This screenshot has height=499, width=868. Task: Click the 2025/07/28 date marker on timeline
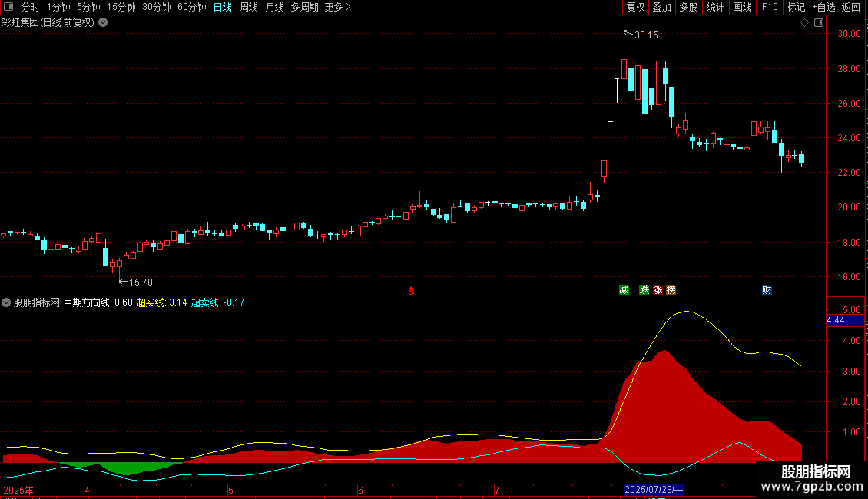point(654,490)
